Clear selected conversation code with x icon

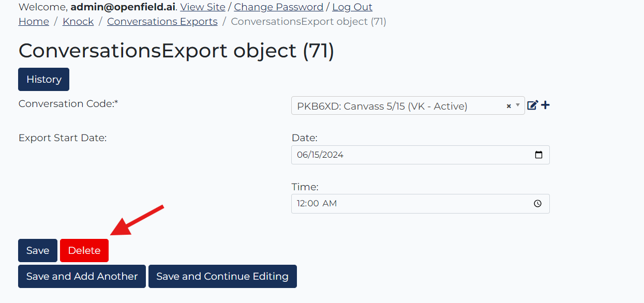click(508, 106)
